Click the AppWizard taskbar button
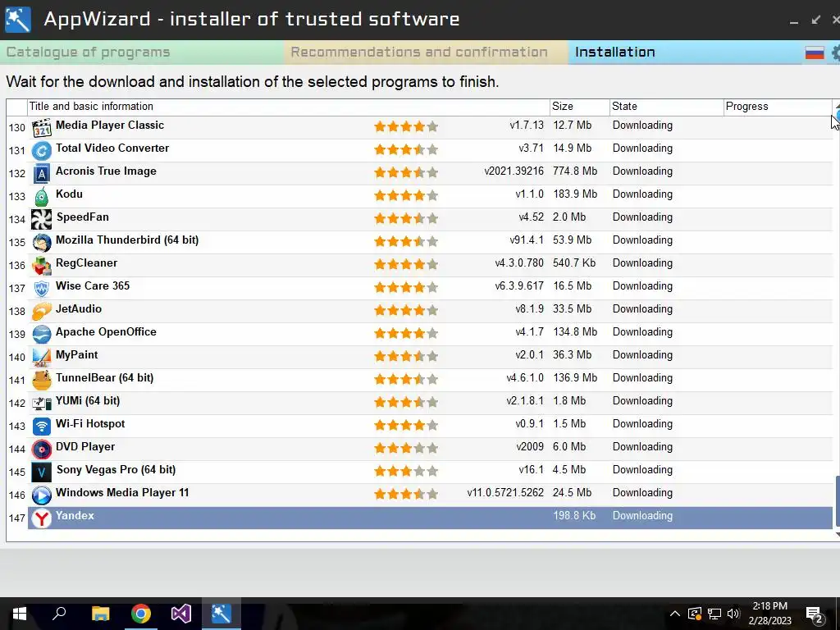 pyautogui.click(x=221, y=614)
